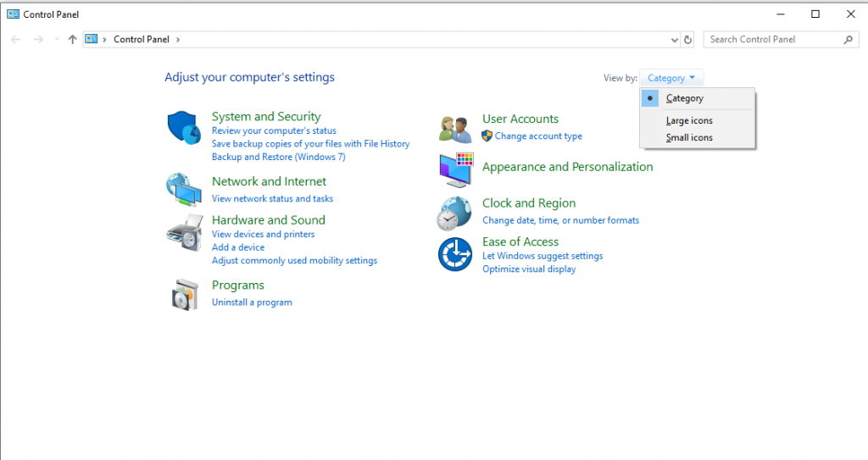This screenshot has width=868, height=460.
Task: Refresh the Control Panel address bar
Action: coord(687,40)
